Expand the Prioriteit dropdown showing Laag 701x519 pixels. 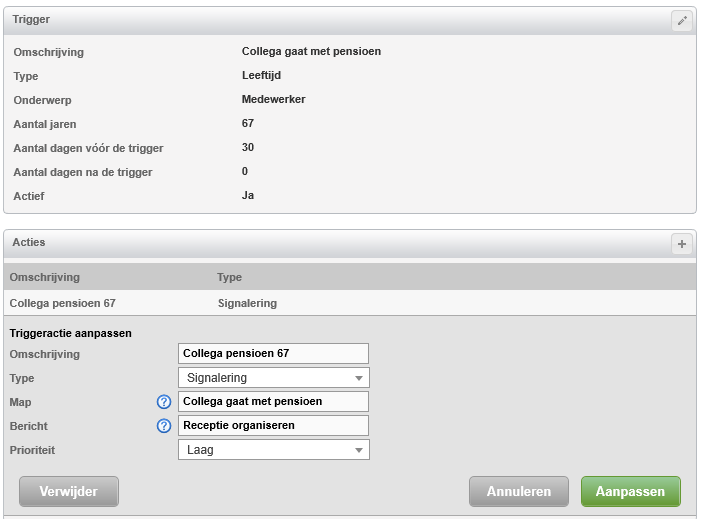click(274, 450)
